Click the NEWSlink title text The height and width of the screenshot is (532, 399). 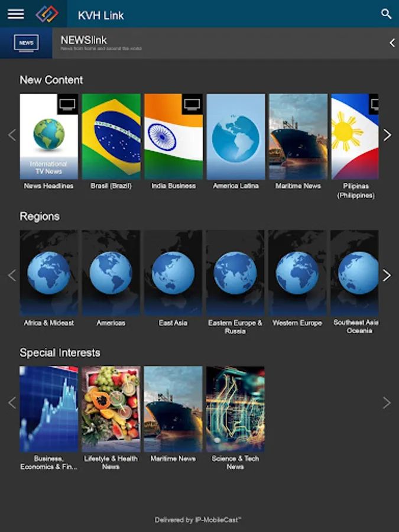pyautogui.click(x=84, y=40)
